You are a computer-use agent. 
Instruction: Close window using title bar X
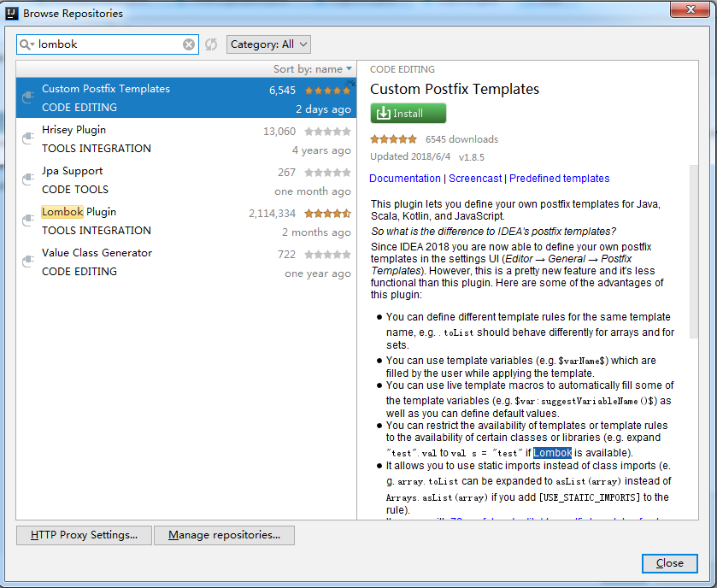(x=691, y=9)
